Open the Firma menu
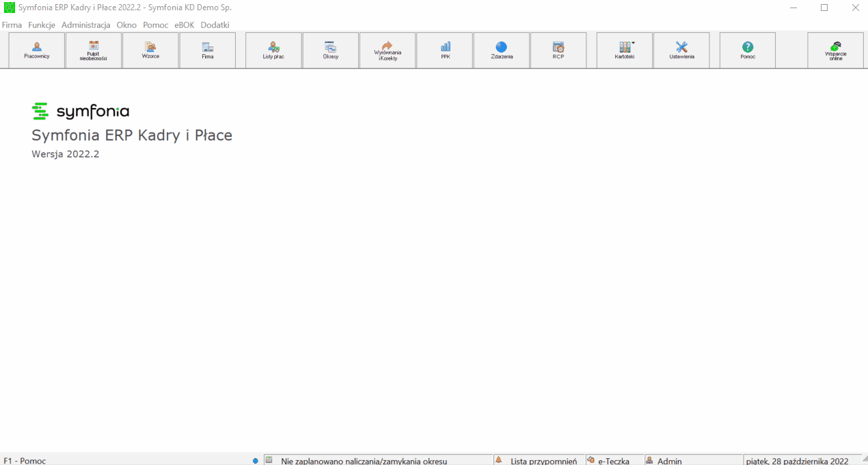Screen dimensions: 868x465 coord(12,25)
